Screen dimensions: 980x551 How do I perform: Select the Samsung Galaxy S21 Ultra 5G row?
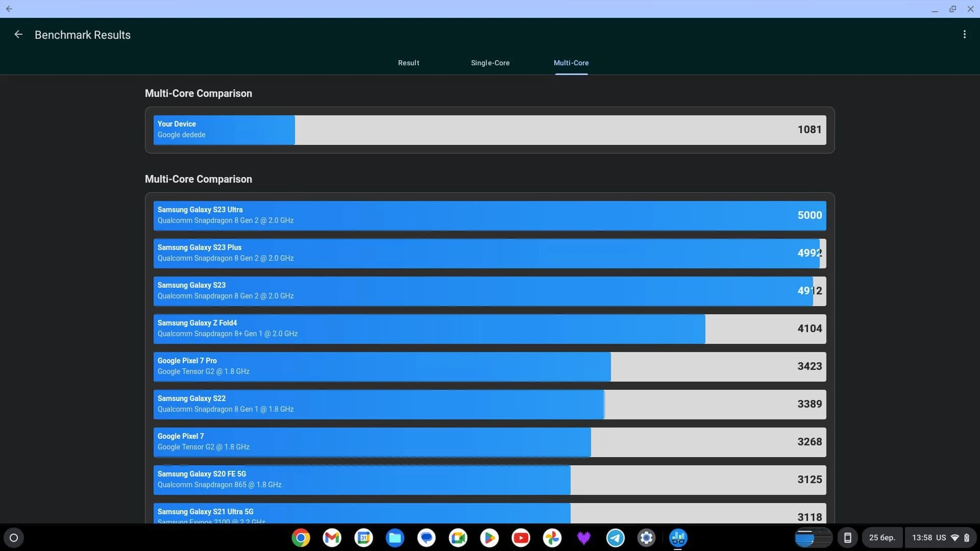(x=489, y=513)
